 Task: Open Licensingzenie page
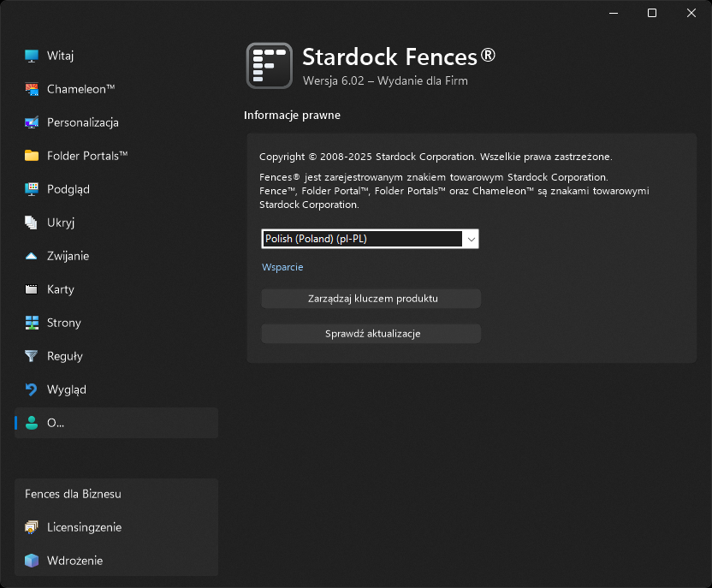coord(116,527)
